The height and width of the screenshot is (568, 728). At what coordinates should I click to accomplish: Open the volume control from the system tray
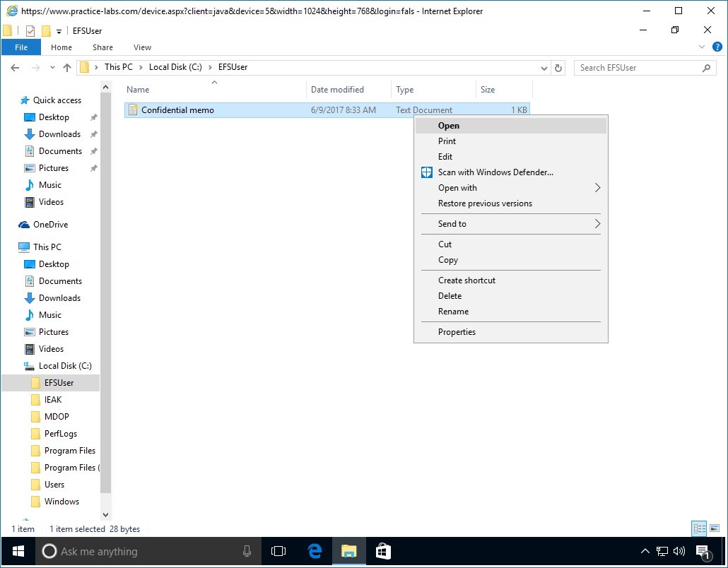[679, 551]
